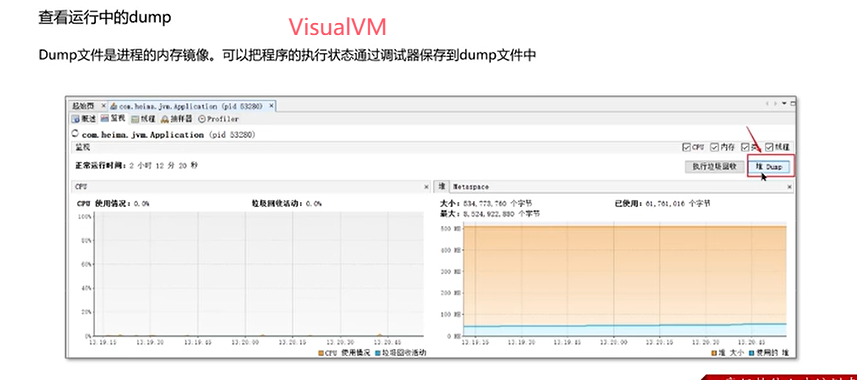Viewport: 857px width, 380px height.
Task: Close the com.heima.jvm.Application tab
Action: click(271, 106)
